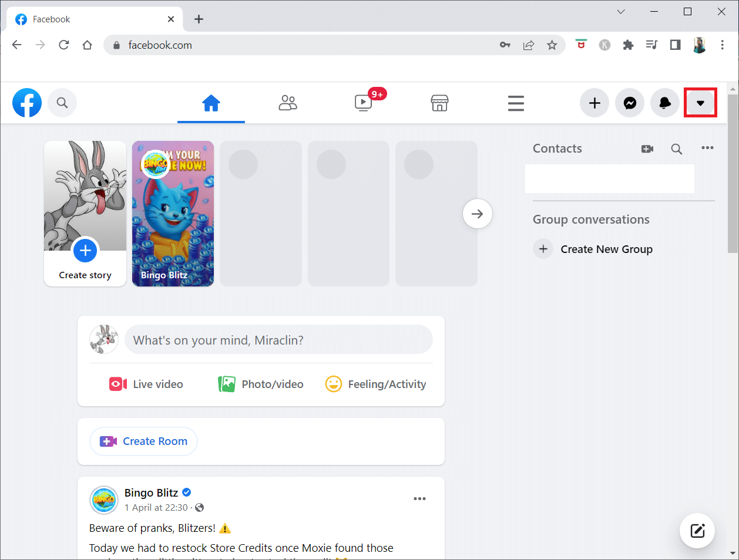Open the notifications bell

[665, 103]
